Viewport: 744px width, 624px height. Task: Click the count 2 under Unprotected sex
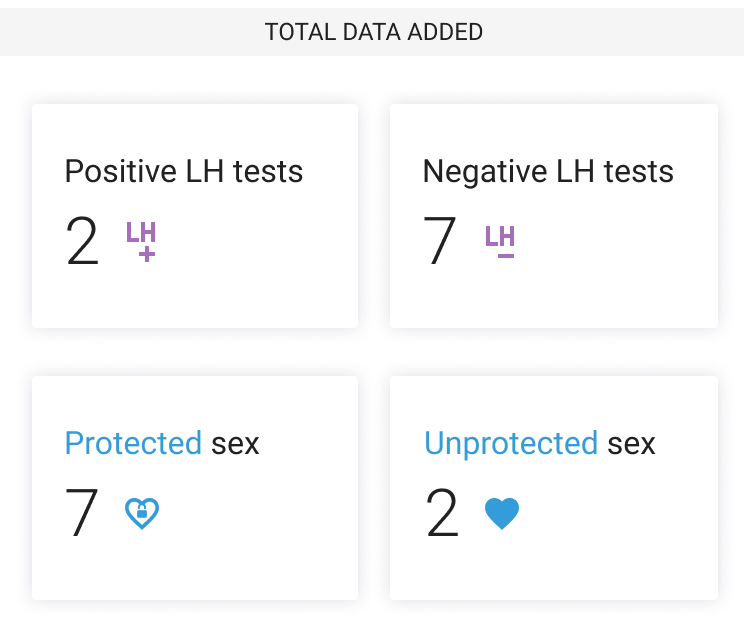tap(442, 512)
